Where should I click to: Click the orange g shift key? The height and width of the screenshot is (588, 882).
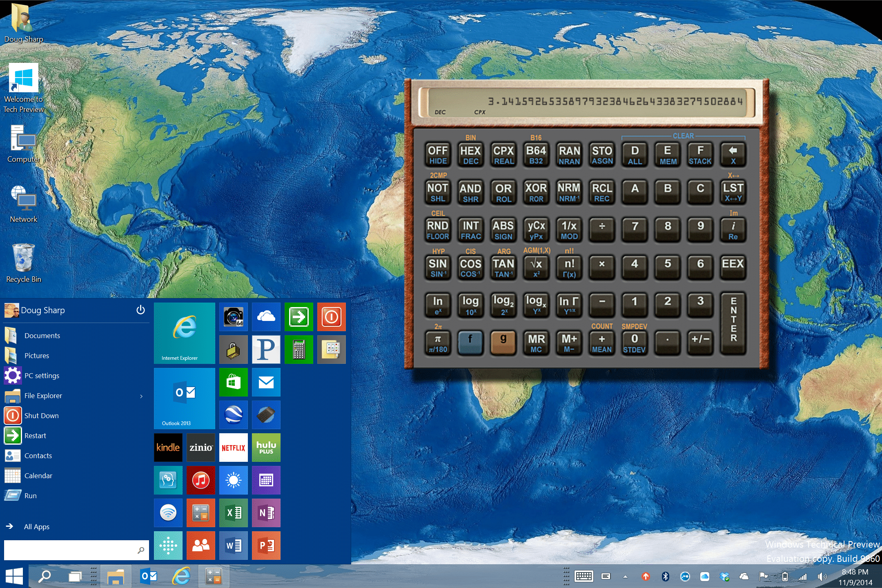coord(503,343)
